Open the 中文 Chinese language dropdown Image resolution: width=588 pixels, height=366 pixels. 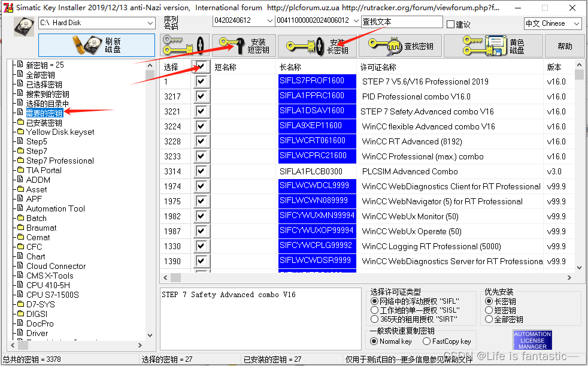pos(577,23)
